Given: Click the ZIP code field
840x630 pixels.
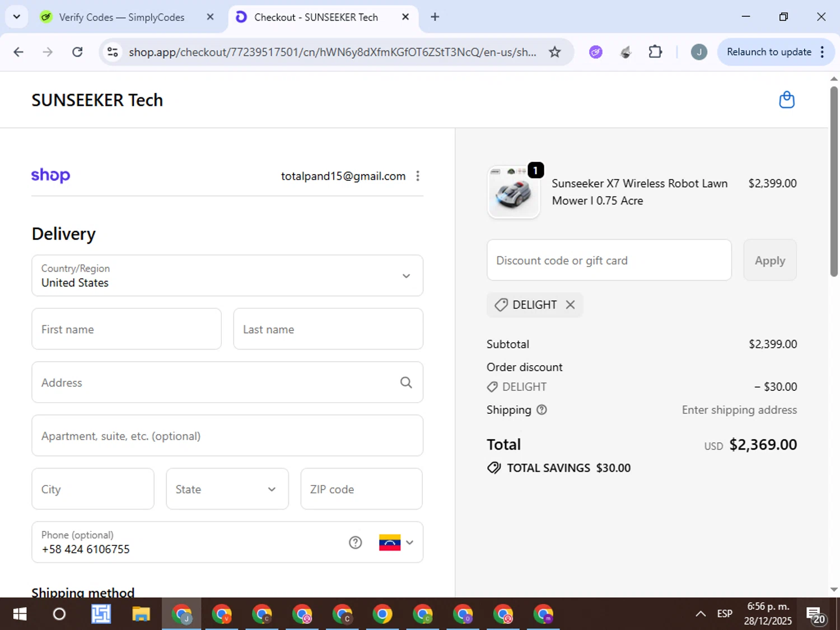Looking at the screenshot, I should 362,489.
